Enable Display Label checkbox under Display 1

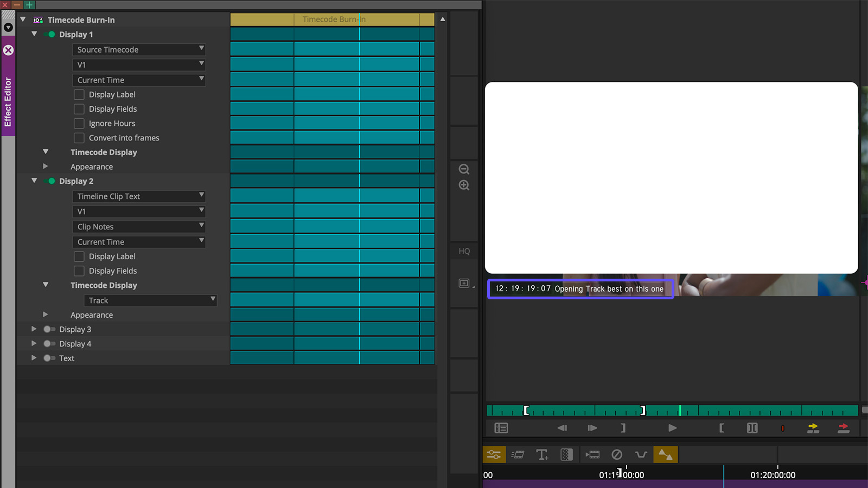tap(79, 94)
